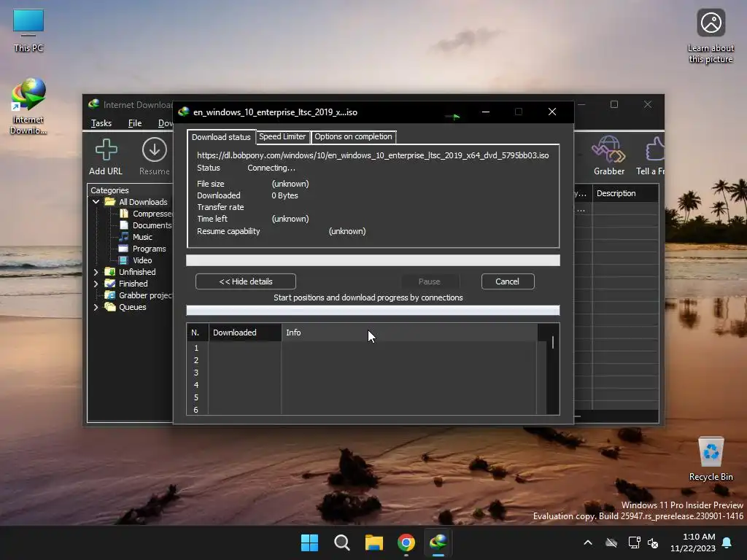747x560 pixels.
Task: Select the Compressed category folder icon
Action: tap(124, 214)
